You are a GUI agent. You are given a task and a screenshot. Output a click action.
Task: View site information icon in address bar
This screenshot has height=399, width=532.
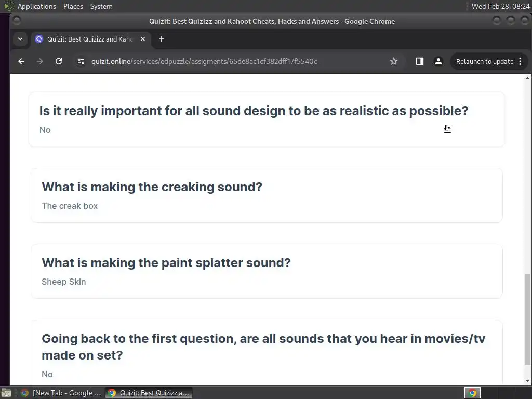(x=81, y=61)
